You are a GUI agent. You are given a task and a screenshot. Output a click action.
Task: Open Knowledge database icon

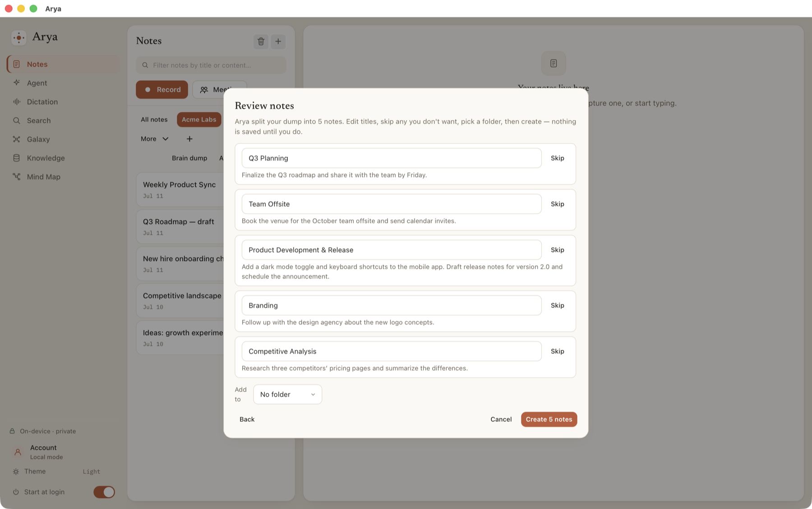coord(17,158)
